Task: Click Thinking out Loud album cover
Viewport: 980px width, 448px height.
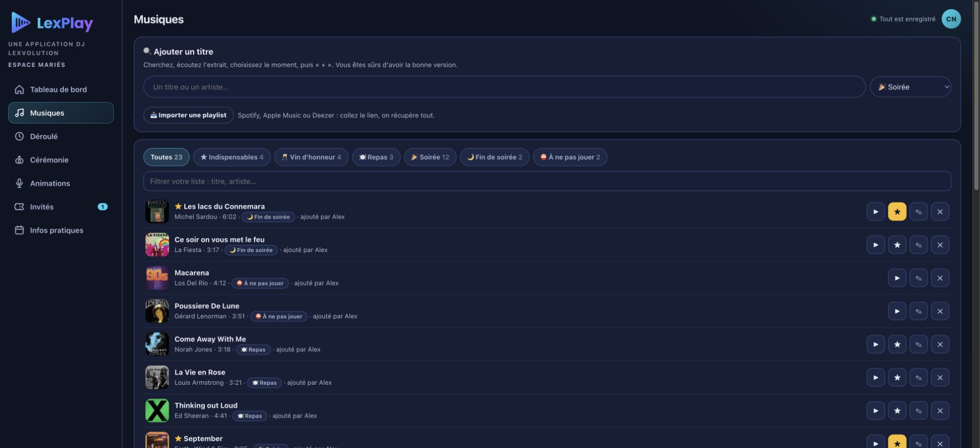Action: click(x=157, y=410)
